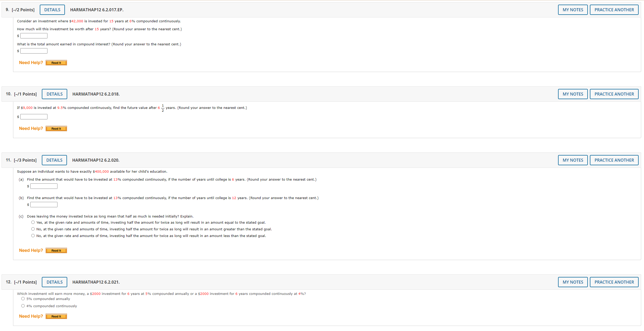Click PRACTICE ANOTHER for question 10
Screen dimensions: 644x331
[x=614, y=94]
